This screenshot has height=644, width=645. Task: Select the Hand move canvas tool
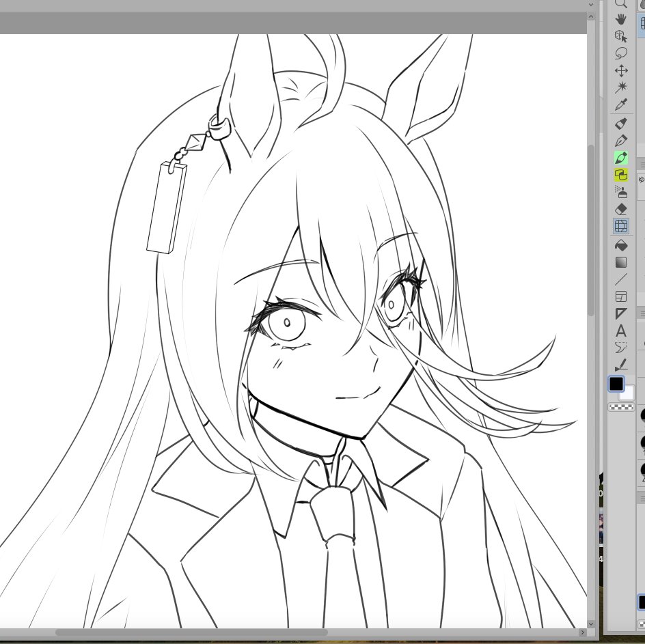tap(620, 19)
